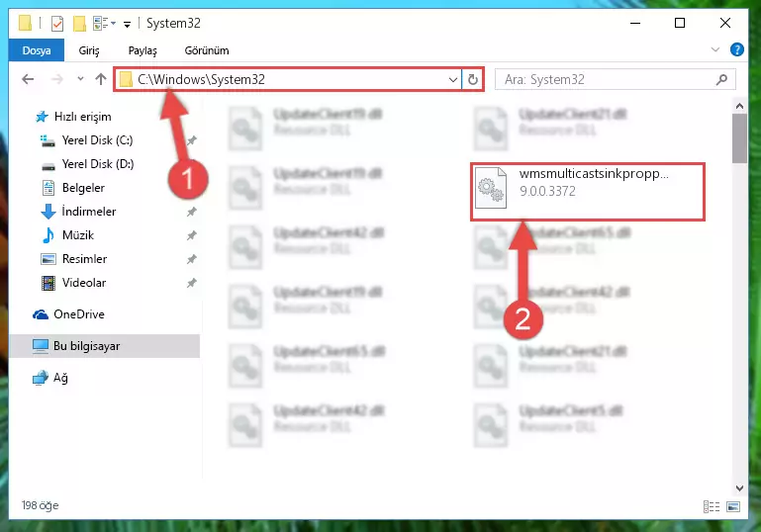The width and height of the screenshot is (761, 532).
Task: Go up one folder level arrow
Action: (101, 79)
